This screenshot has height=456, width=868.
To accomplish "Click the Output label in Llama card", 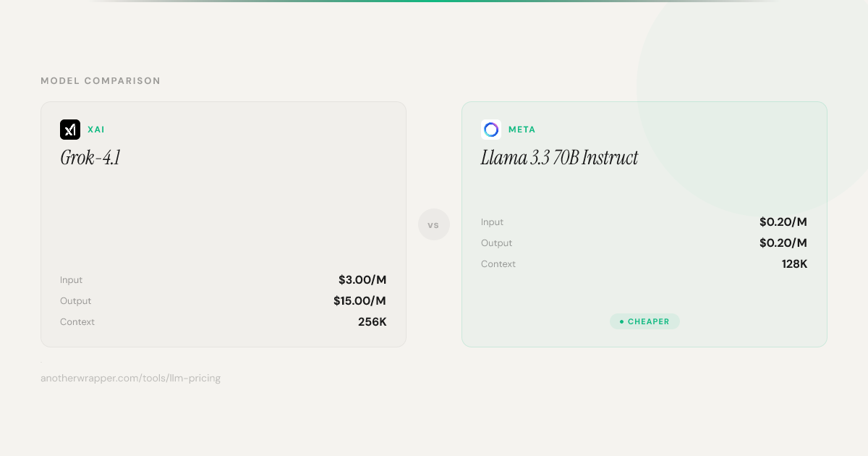I will [496, 243].
